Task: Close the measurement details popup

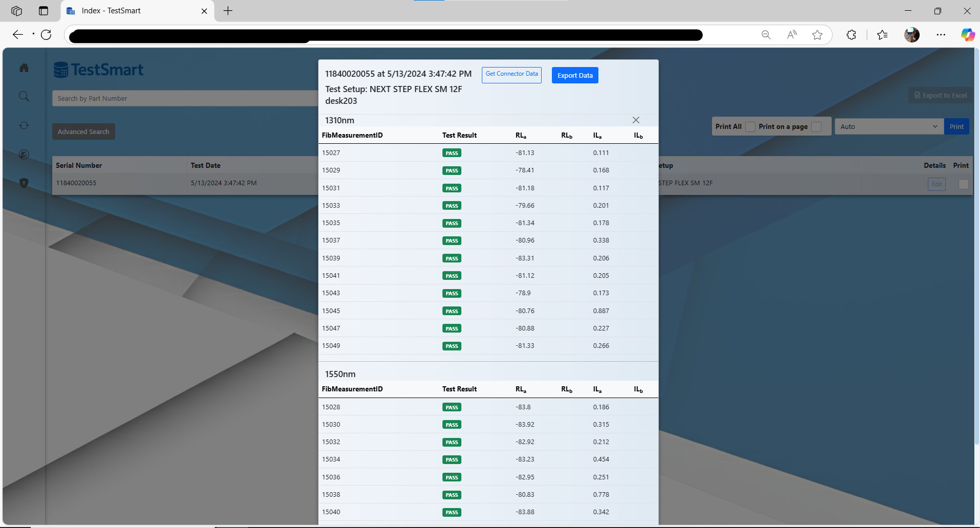Action: [x=636, y=120]
